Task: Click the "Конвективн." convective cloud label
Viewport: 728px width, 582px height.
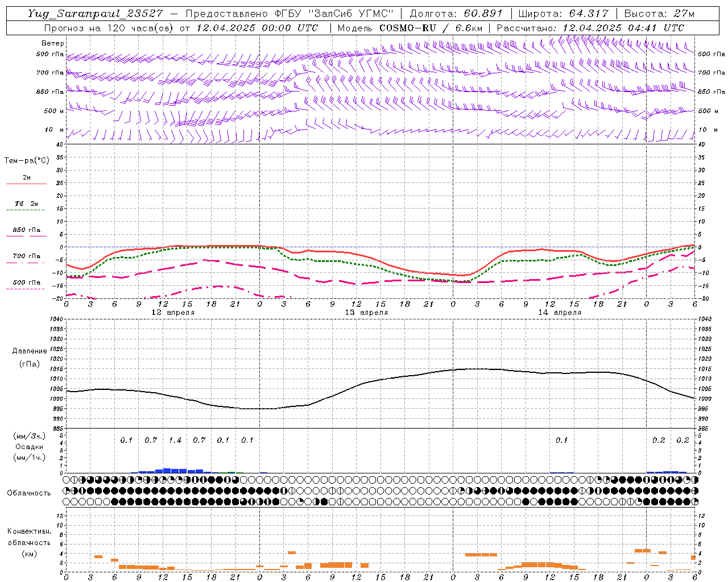Action: pyautogui.click(x=29, y=531)
